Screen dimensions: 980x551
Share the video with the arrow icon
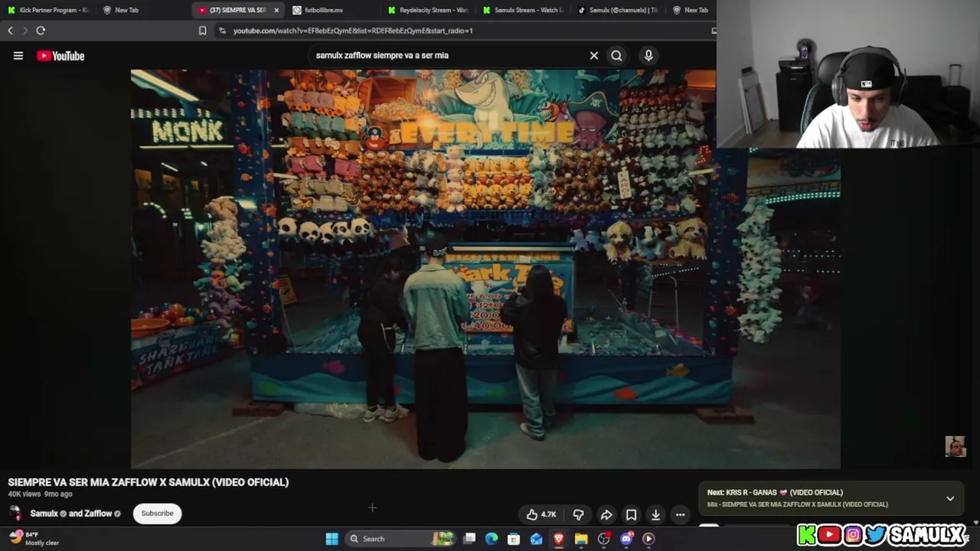[x=606, y=515]
